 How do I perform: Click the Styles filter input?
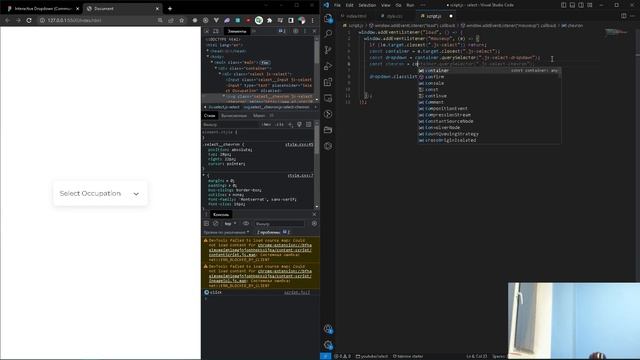(x=231, y=124)
